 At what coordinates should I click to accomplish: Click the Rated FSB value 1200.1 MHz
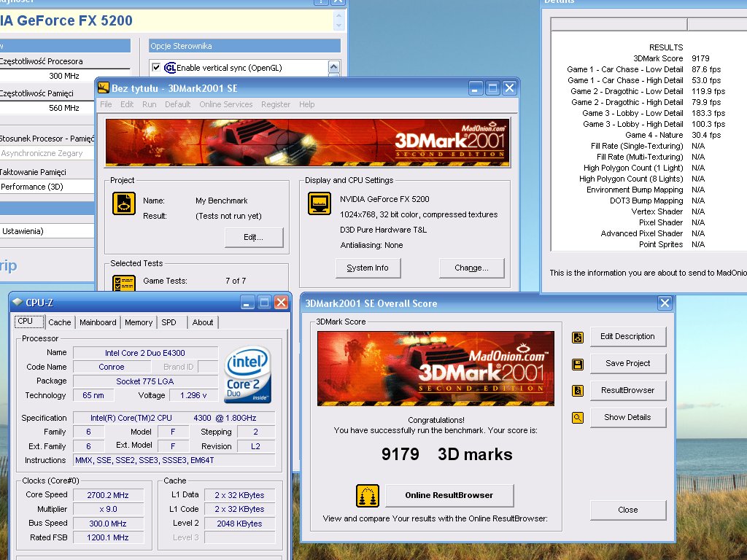[x=108, y=537]
